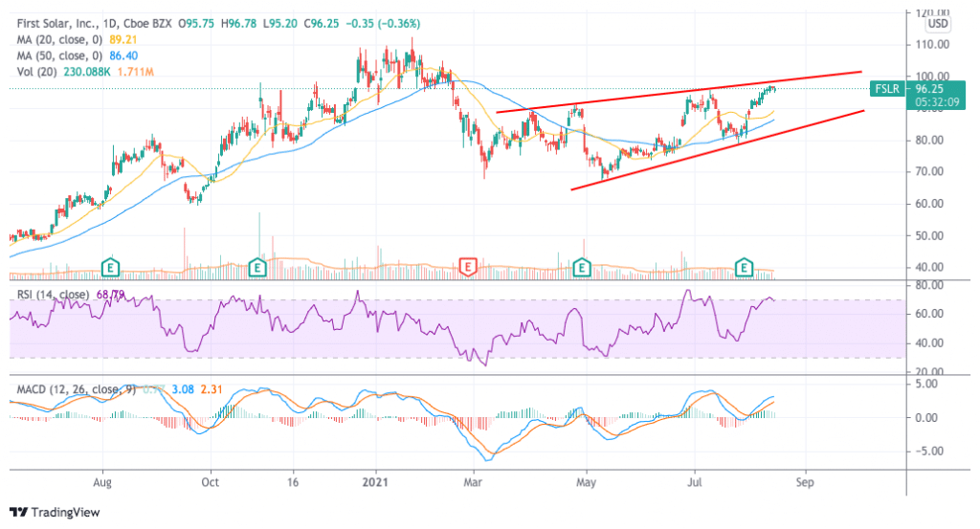Click the 50.00 price axis label

click(x=929, y=236)
